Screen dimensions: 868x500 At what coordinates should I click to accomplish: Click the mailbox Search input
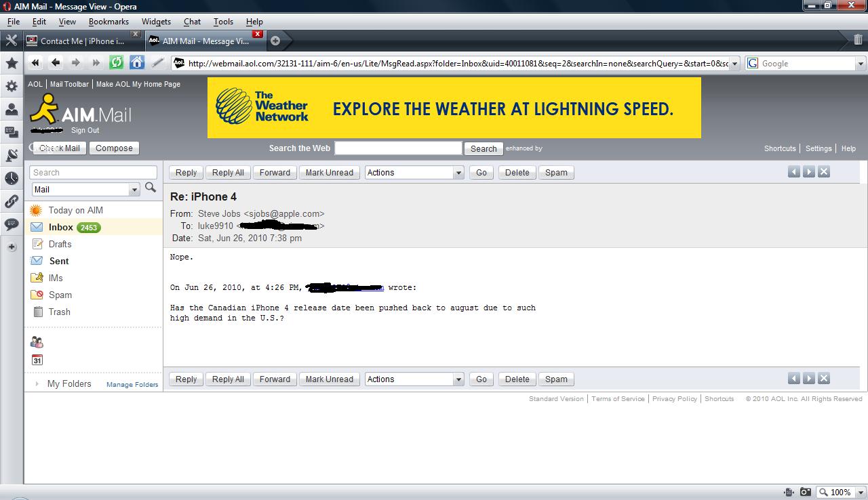94,173
